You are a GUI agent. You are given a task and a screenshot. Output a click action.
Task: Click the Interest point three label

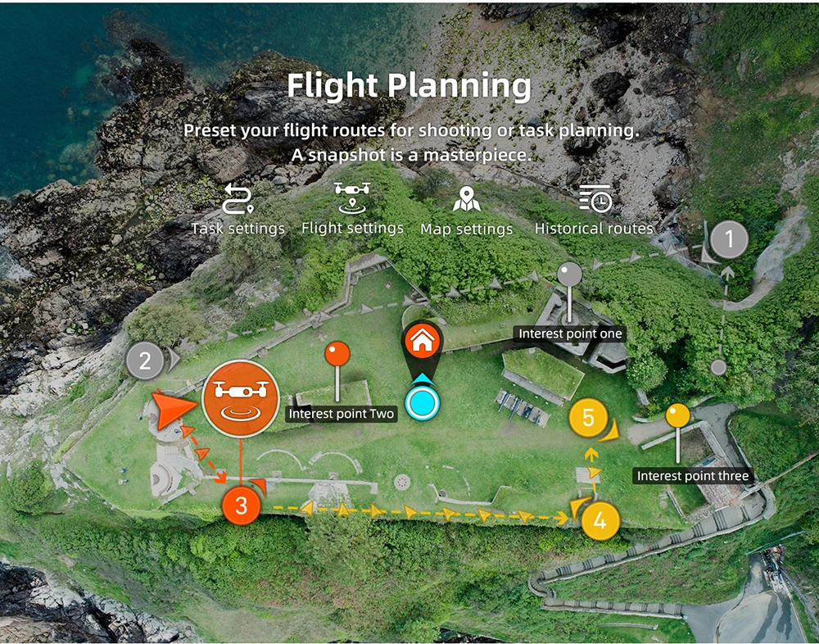click(693, 476)
